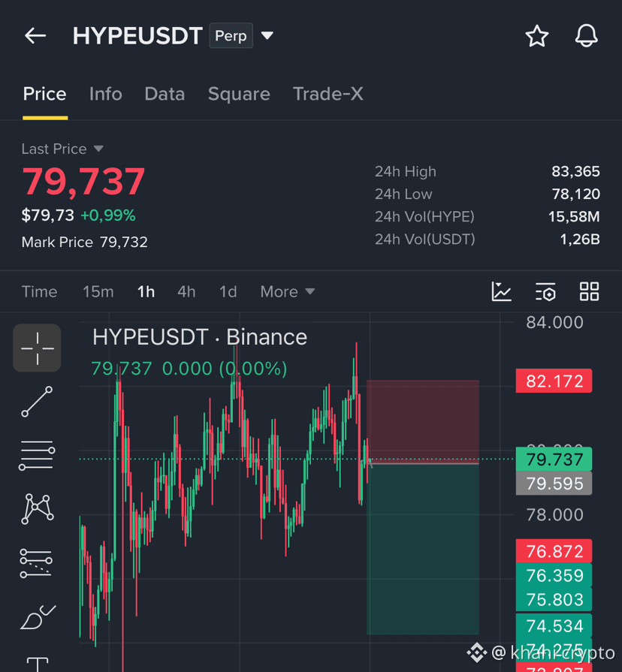Click the +0,99% change percentage
Screen dimensions: 622x672
tap(108, 215)
